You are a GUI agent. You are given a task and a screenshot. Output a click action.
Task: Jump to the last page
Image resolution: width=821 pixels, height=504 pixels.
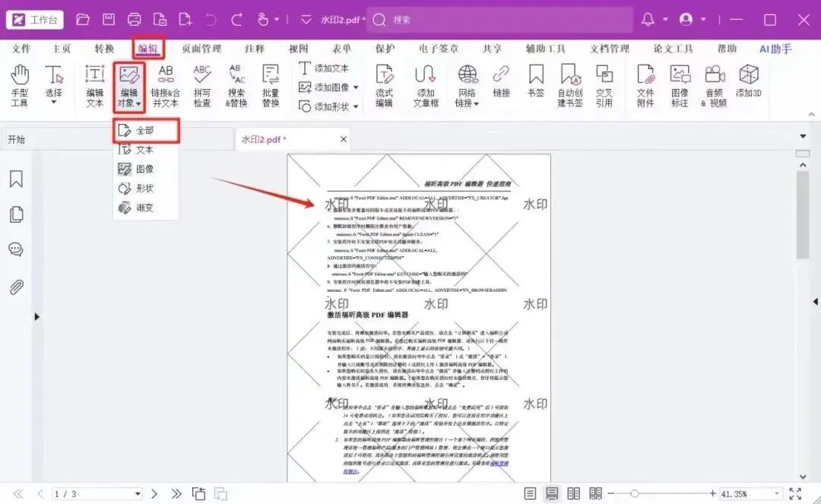click(176, 493)
